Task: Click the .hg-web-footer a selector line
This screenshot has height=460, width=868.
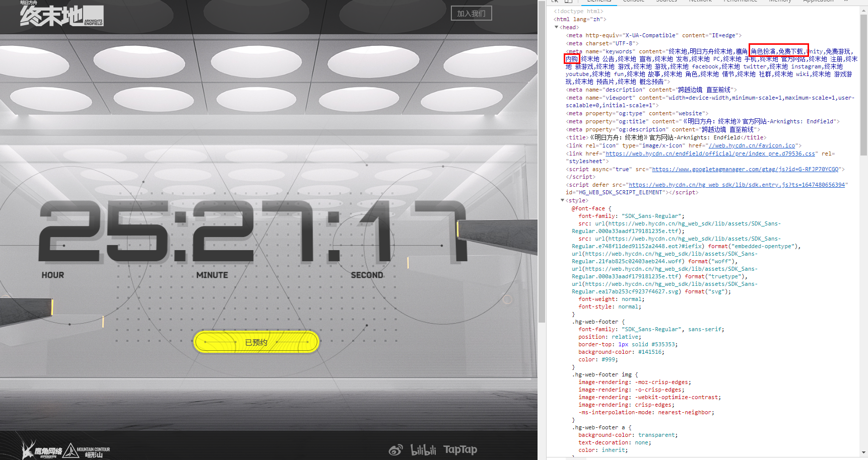Action: [602, 427]
